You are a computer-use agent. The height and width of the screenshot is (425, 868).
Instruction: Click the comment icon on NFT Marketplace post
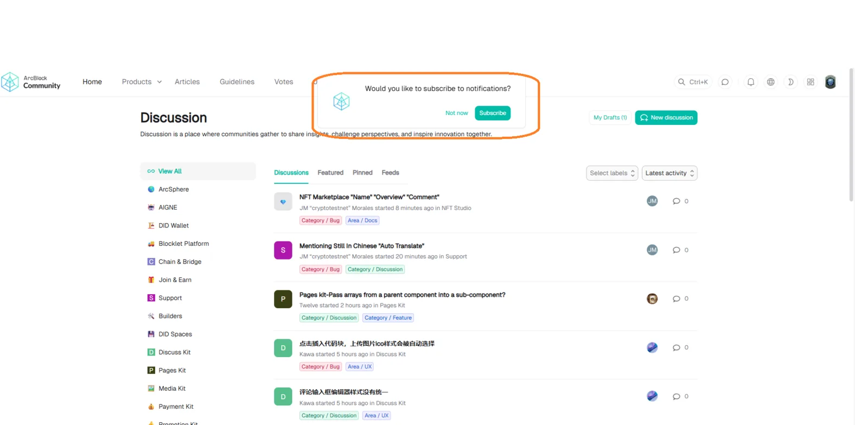[676, 201]
